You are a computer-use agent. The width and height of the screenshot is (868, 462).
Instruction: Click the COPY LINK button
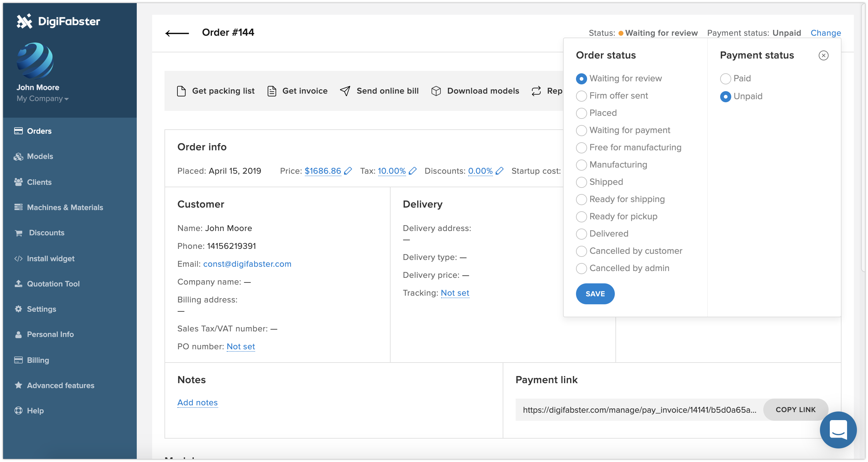pos(795,410)
